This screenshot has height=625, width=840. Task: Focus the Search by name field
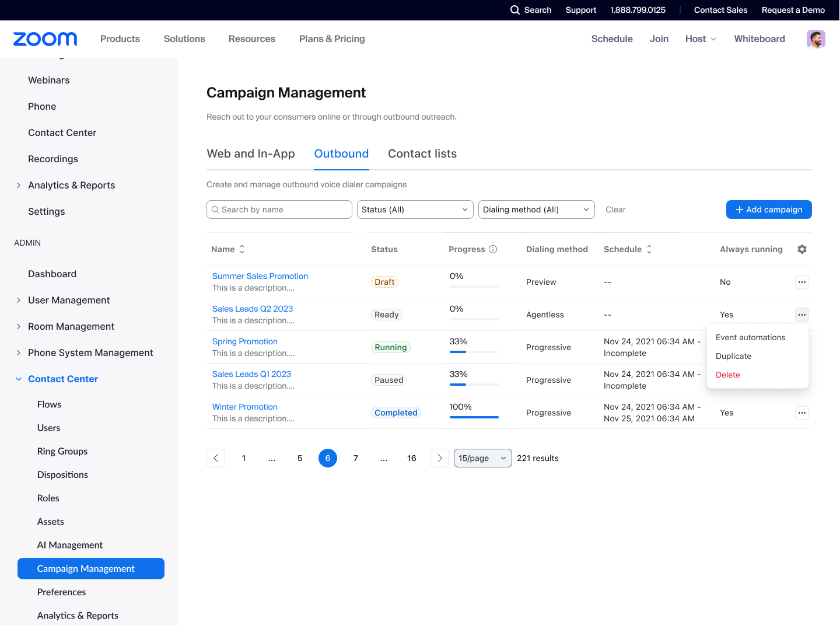click(x=279, y=210)
